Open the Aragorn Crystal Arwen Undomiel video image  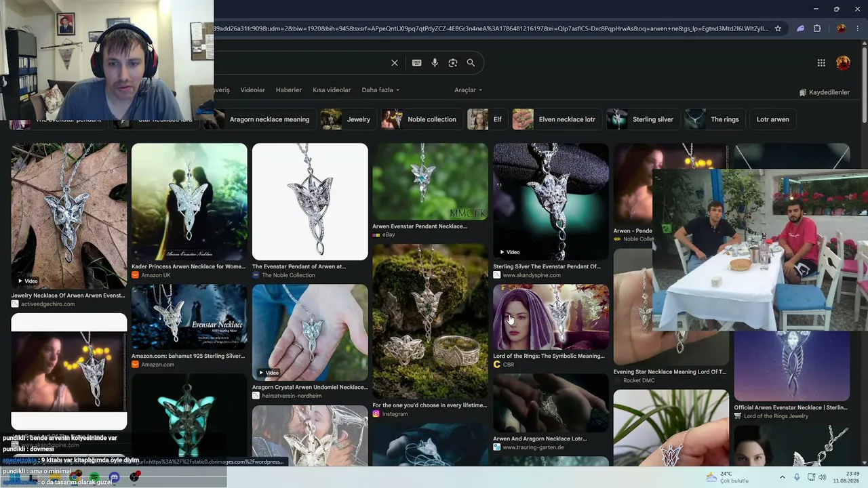(310, 332)
